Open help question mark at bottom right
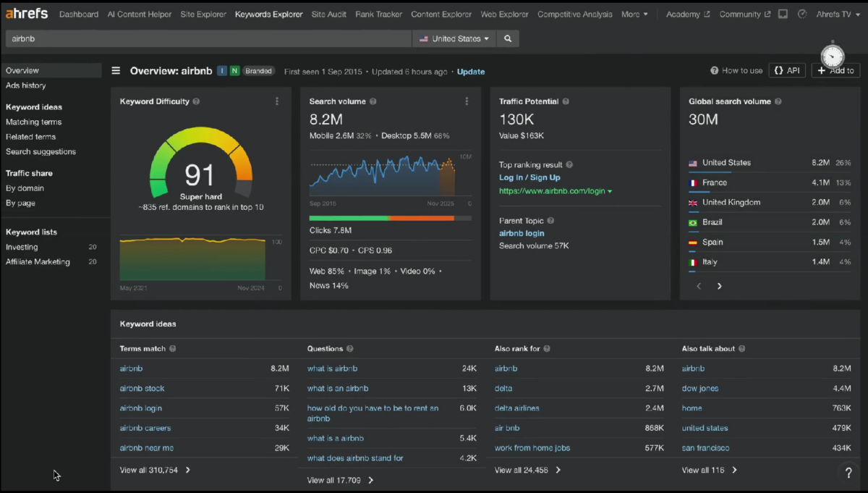Viewport: 868px width, 493px height. 848,473
